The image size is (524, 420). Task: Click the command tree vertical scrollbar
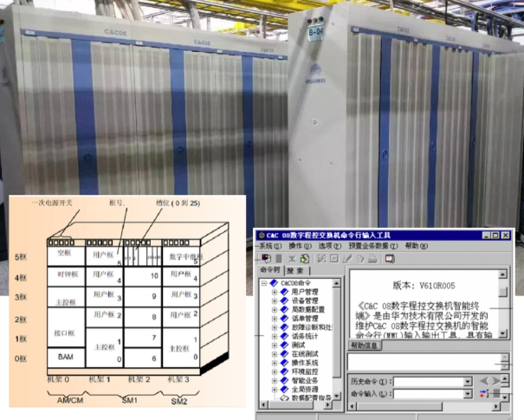coord(339,338)
